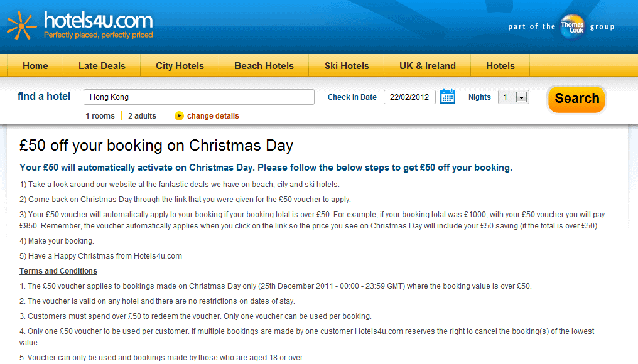Click the hotels4u.com brand name text
Screen dimensions: 638x364
pyautogui.click(x=98, y=21)
